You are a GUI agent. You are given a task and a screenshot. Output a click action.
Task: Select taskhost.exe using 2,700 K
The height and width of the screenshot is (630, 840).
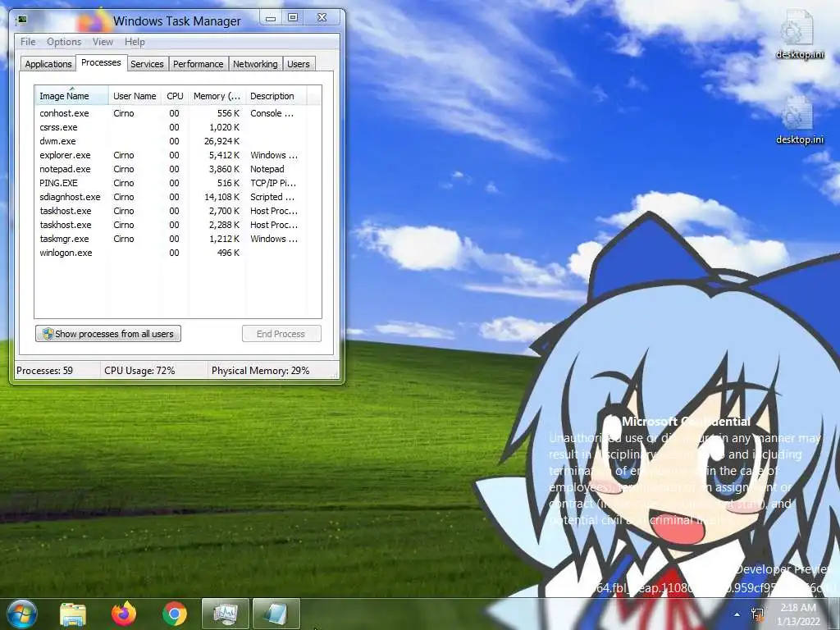coord(178,211)
